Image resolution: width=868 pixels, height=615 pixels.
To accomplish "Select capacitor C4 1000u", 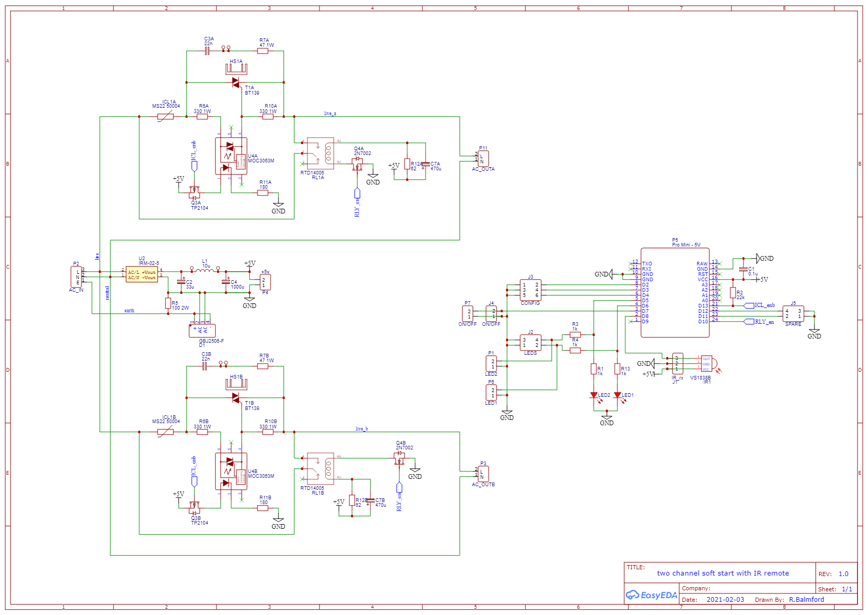I will click(x=226, y=281).
